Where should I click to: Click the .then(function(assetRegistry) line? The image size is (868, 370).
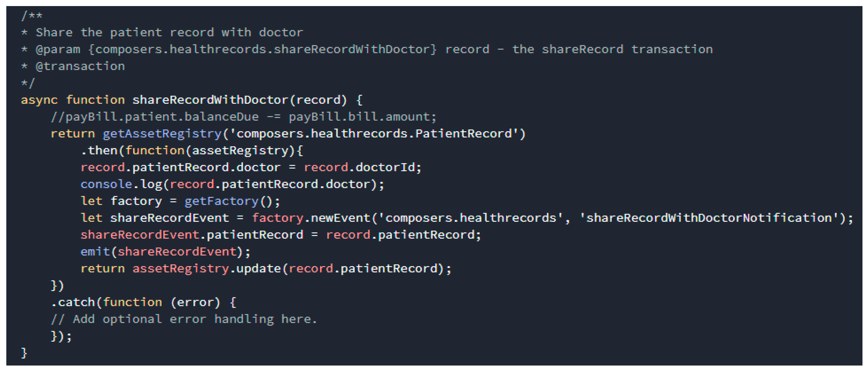coord(192,150)
